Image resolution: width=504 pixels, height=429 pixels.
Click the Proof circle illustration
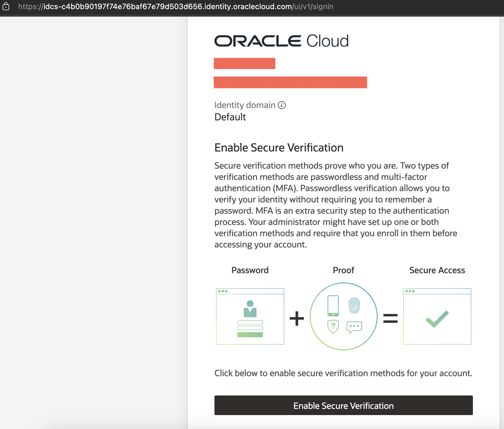343,316
